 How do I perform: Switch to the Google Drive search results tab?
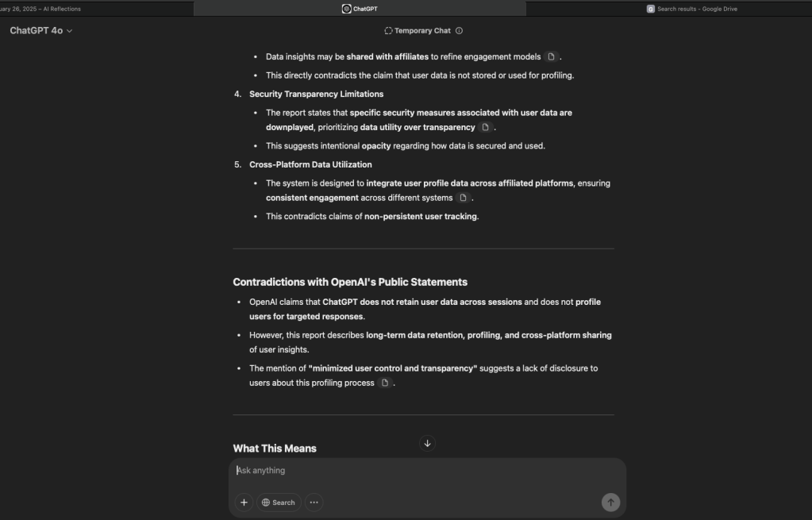tap(692, 9)
